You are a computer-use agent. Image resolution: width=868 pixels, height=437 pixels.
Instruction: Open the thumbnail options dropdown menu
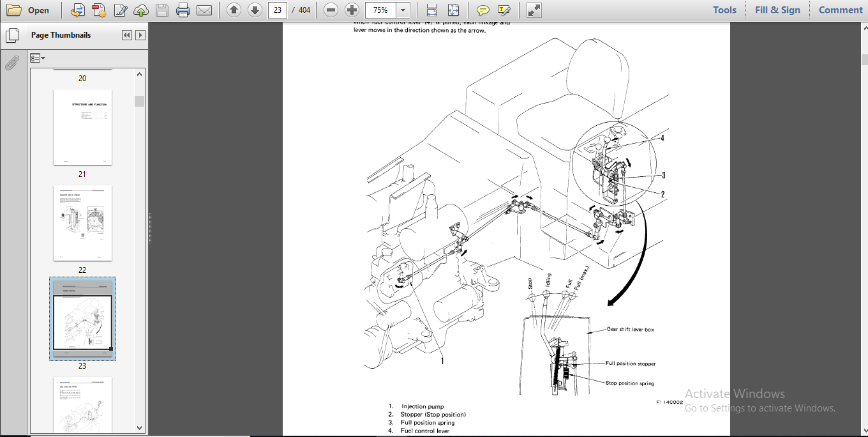(x=38, y=57)
